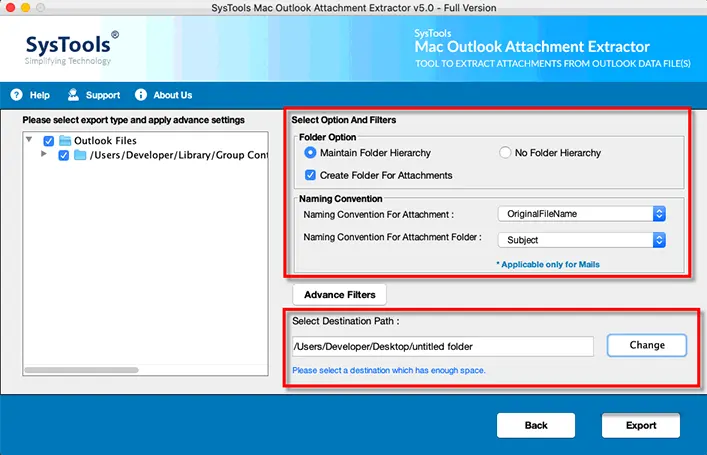Image resolution: width=707 pixels, height=455 pixels.
Task: Collapse the Outlook Files tree node
Action: click(x=29, y=139)
